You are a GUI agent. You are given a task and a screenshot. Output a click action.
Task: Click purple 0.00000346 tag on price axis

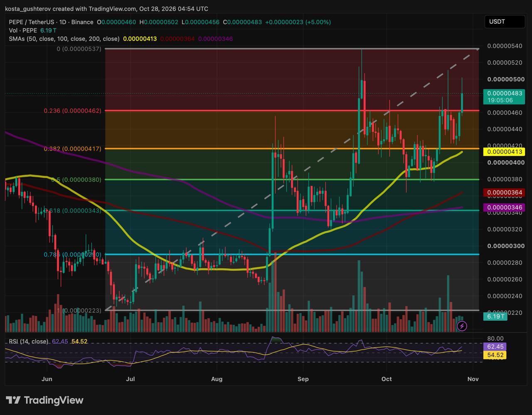tap(505, 207)
